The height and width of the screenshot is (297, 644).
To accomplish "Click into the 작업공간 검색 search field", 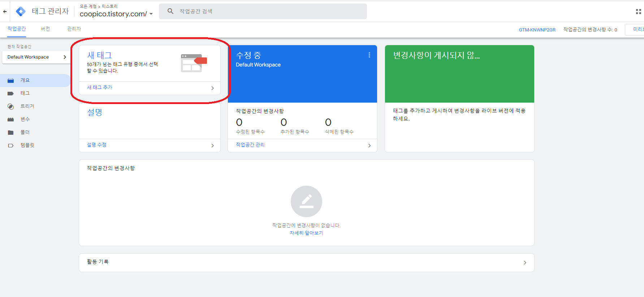I will tap(263, 12).
